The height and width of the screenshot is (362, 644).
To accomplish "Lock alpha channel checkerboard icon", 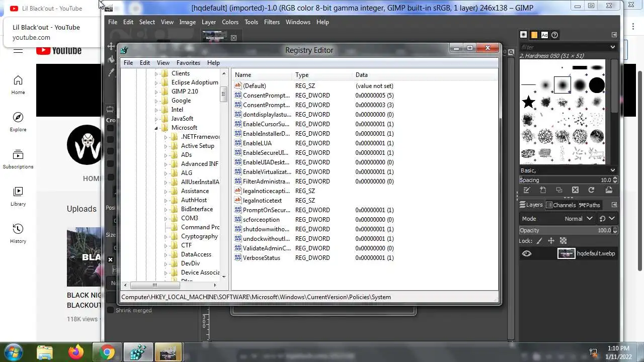I will [563, 241].
